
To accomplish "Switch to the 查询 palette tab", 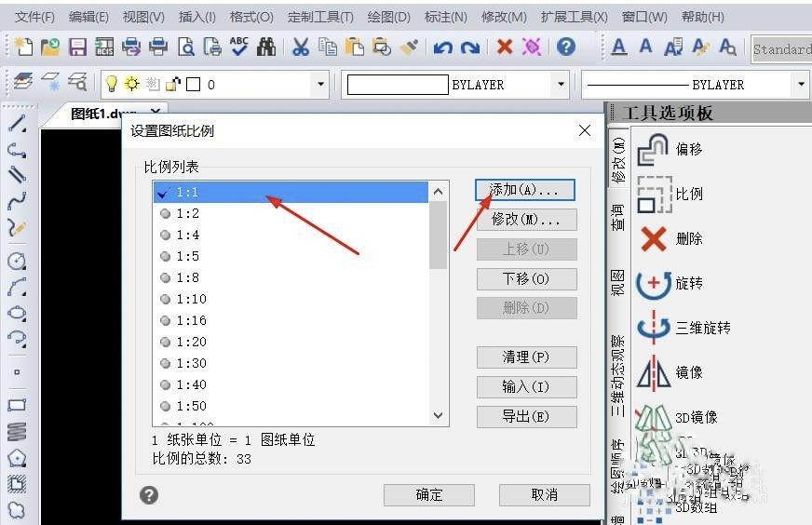I will click(617, 217).
